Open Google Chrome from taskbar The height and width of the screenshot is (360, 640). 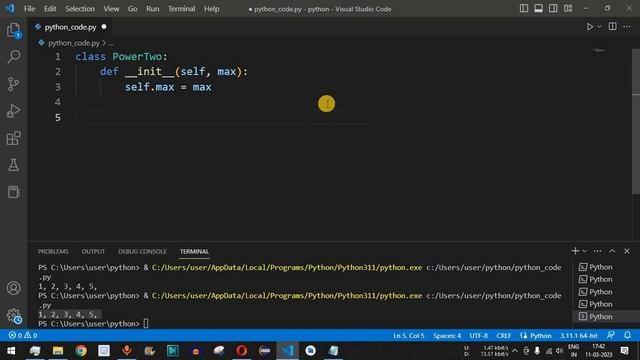[81, 351]
